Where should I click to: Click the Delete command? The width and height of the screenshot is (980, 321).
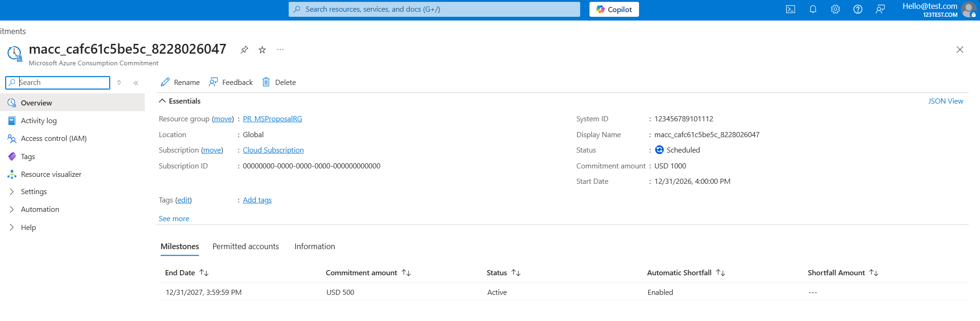279,82
